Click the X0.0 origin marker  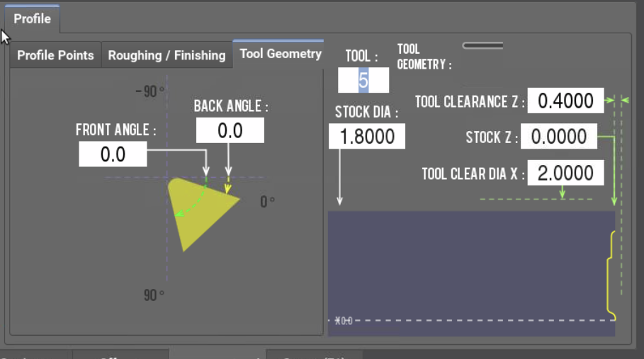[x=344, y=321]
